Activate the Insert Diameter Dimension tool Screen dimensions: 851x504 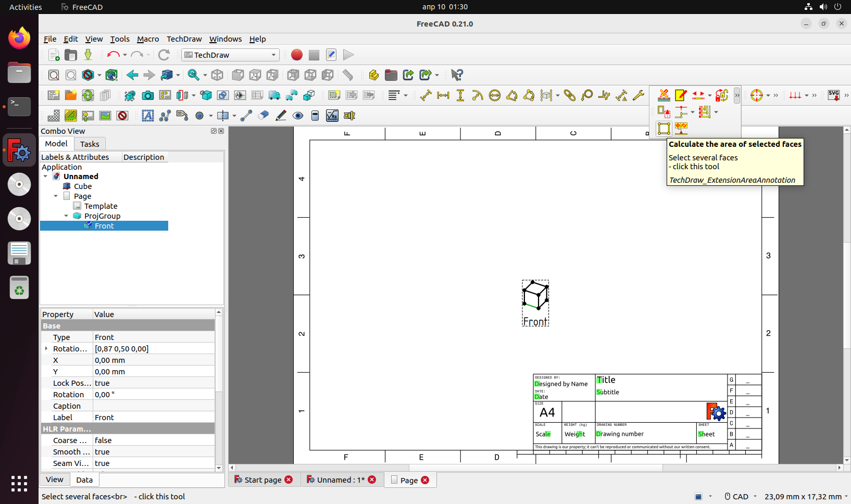click(x=495, y=95)
